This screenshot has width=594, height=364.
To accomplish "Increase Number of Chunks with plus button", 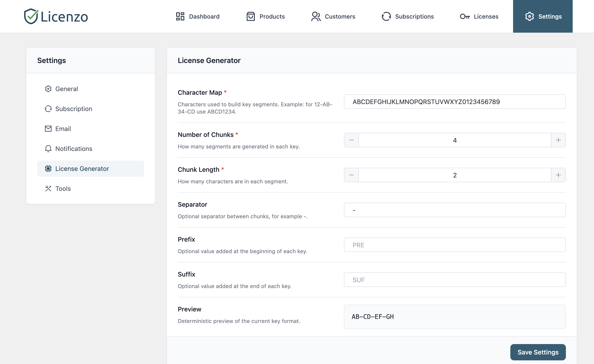I will [559, 140].
